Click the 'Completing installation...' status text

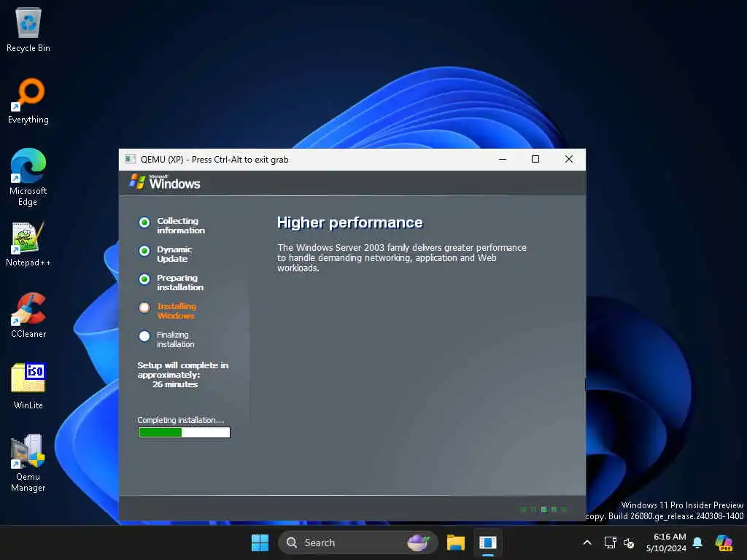click(181, 420)
